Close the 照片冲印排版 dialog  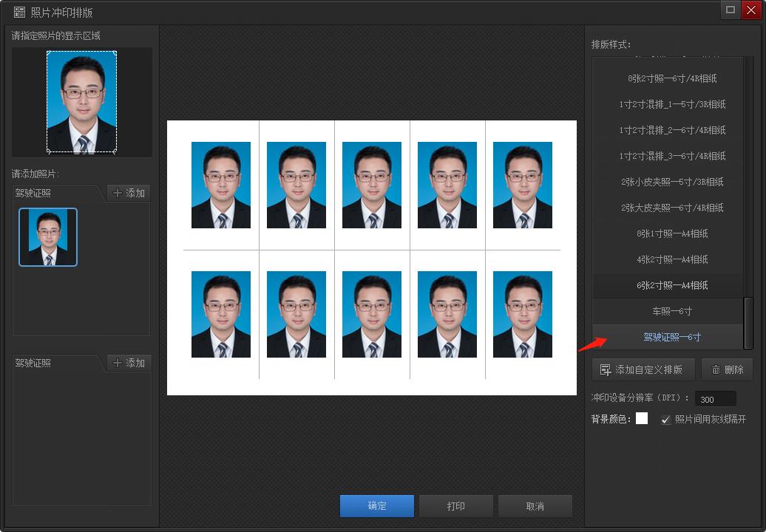pyautogui.click(x=751, y=10)
